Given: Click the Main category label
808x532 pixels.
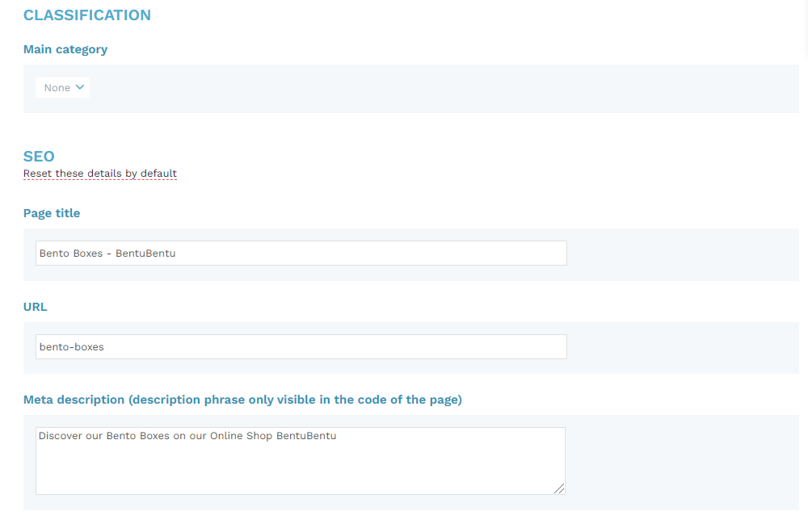Looking at the screenshot, I should coord(65,49).
